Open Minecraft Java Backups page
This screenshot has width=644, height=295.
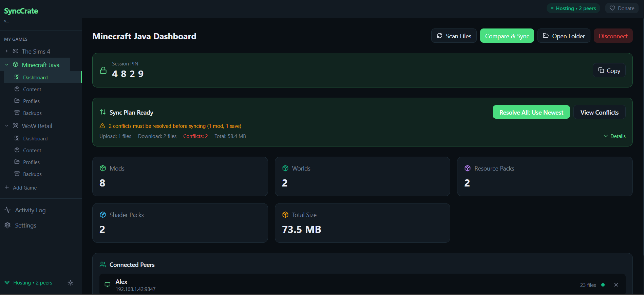coord(32,113)
